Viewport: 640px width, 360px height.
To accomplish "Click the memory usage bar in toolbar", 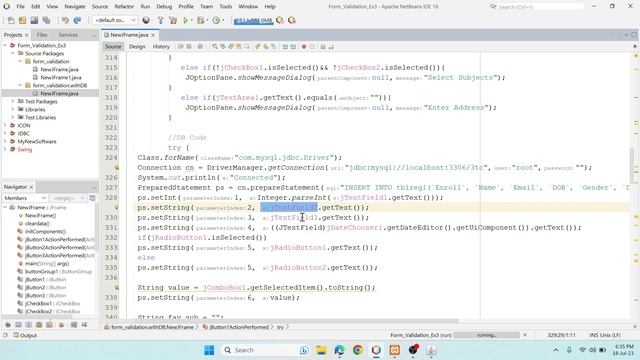I will point(253,20).
